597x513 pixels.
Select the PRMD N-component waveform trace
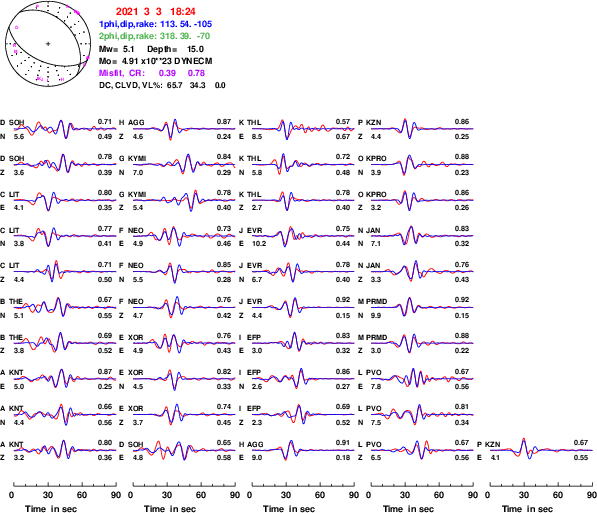tap(422, 307)
